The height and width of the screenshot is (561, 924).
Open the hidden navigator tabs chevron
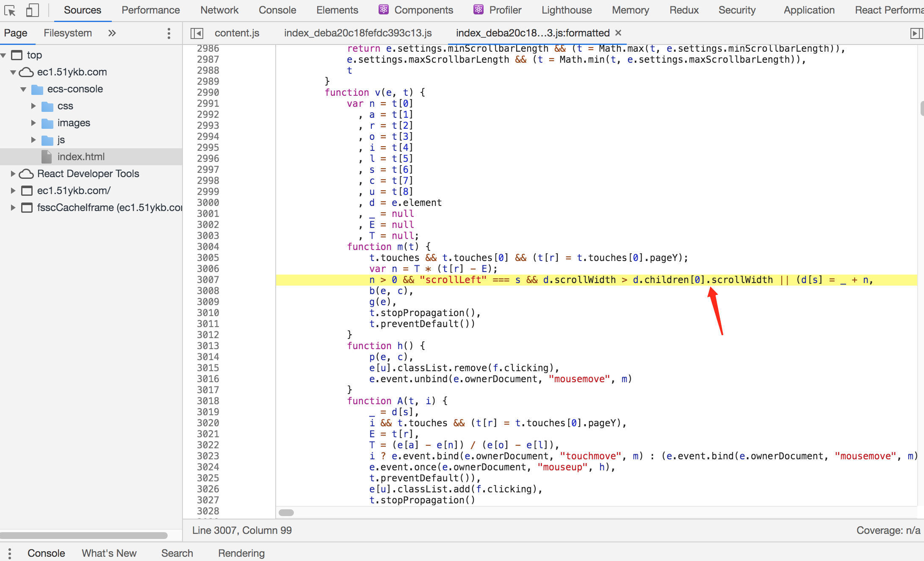(x=111, y=33)
